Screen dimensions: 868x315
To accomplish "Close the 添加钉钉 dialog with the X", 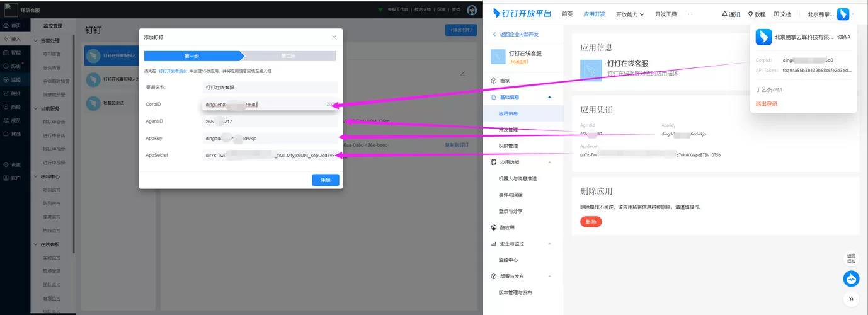I will (x=334, y=37).
